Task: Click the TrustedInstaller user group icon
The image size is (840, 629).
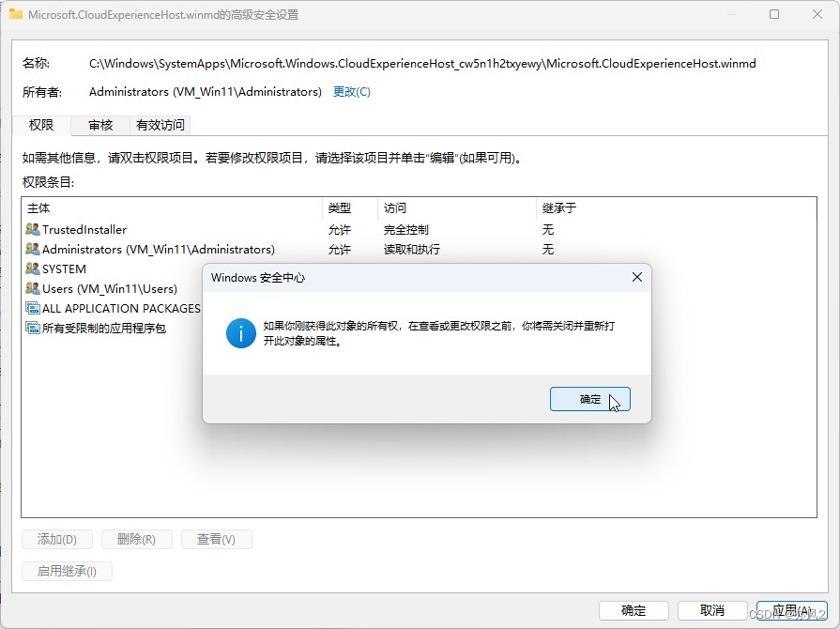Action: (x=33, y=229)
